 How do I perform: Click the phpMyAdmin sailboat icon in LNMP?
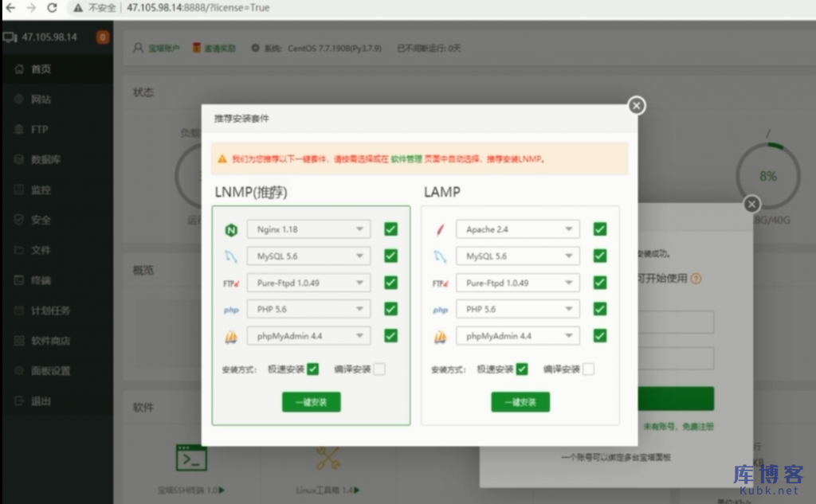pos(231,337)
